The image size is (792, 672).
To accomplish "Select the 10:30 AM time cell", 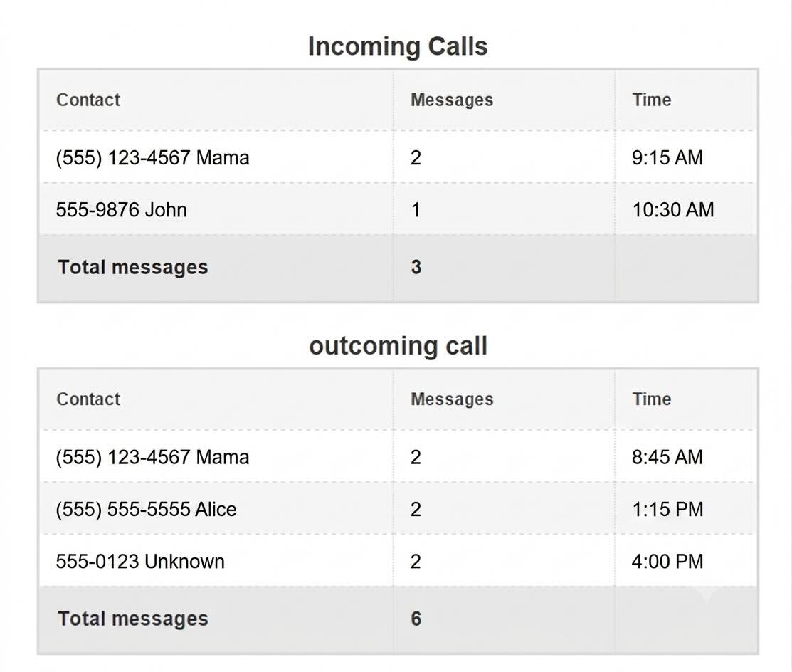I will (x=673, y=210).
